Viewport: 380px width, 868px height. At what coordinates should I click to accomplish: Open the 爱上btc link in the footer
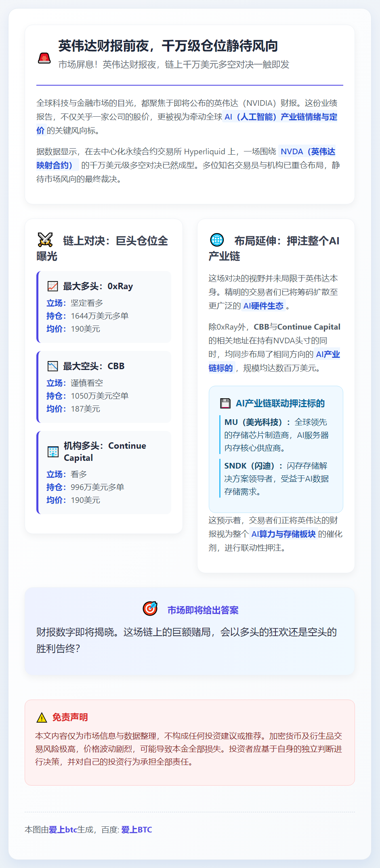tap(63, 830)
